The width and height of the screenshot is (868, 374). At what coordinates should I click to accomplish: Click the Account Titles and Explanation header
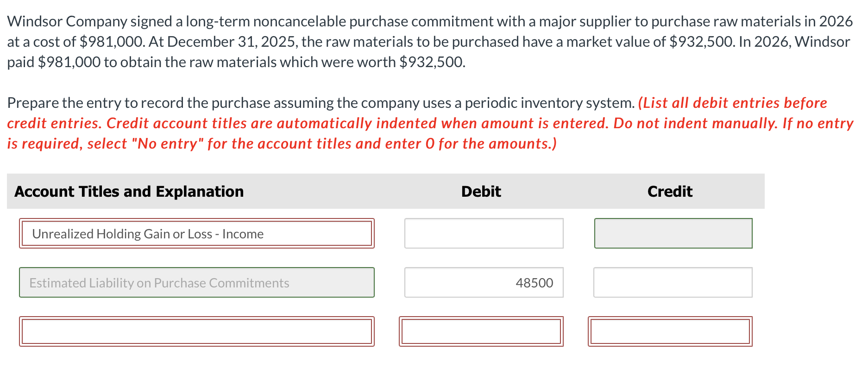pos(129,191)
